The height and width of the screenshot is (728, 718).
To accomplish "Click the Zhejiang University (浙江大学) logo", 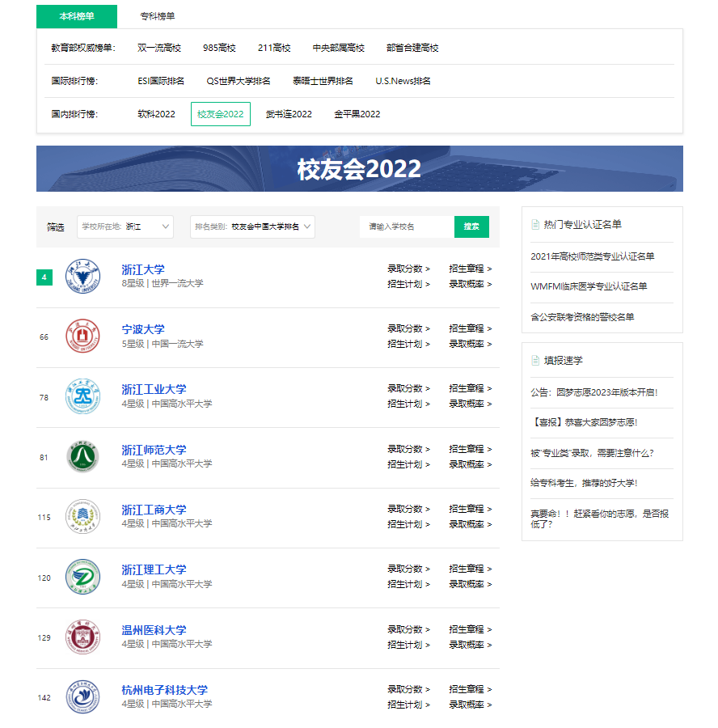I will 82,277.
